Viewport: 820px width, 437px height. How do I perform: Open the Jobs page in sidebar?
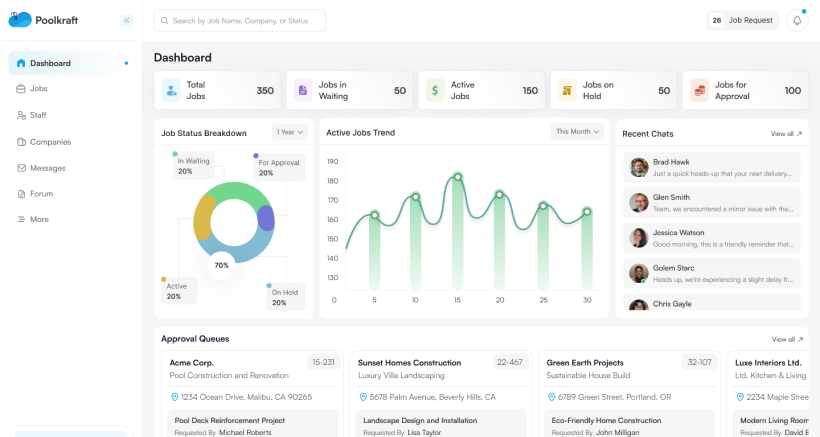[x=38, y=89]
